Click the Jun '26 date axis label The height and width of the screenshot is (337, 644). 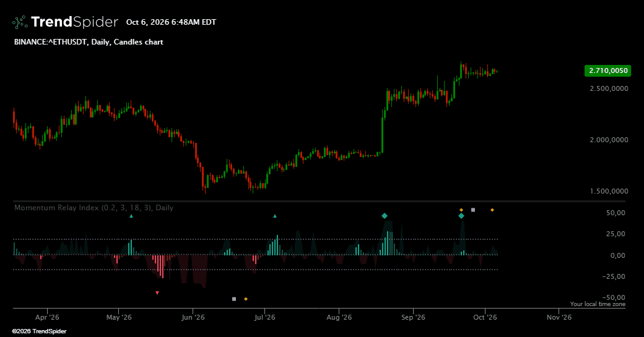[x=193, y=317]
